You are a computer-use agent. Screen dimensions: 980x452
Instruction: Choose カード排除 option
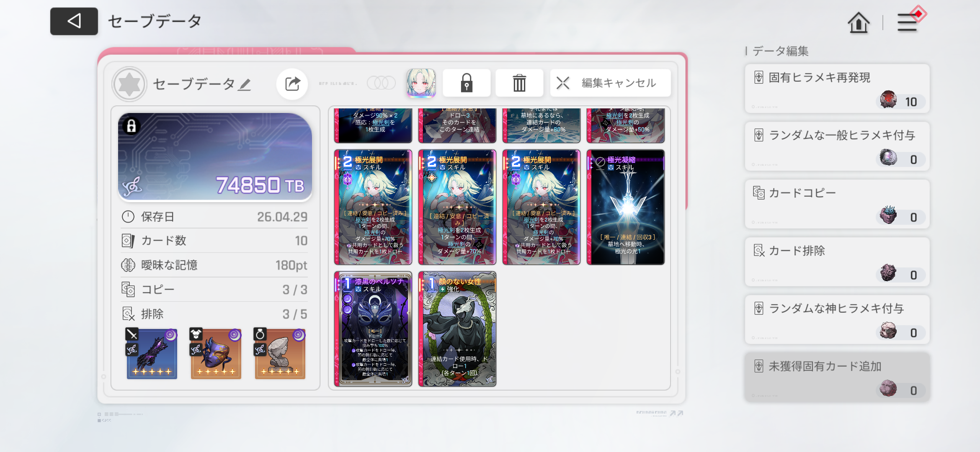[837, 262]
